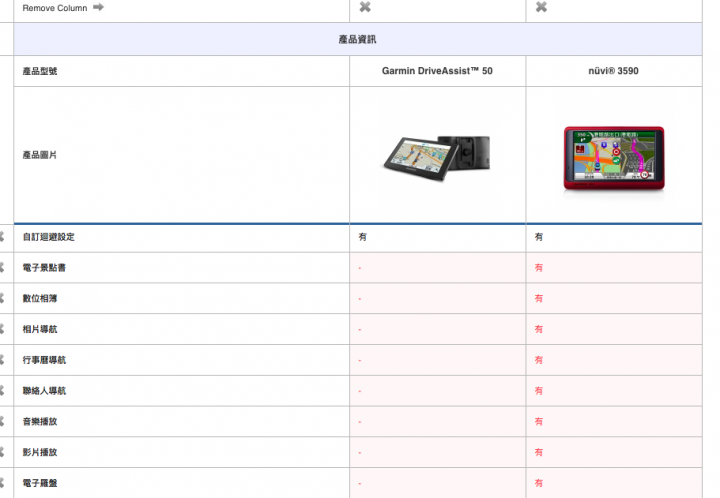
Task: Click nüvi 3590's 有 value for 影片播放
Action: coord(539,452)
